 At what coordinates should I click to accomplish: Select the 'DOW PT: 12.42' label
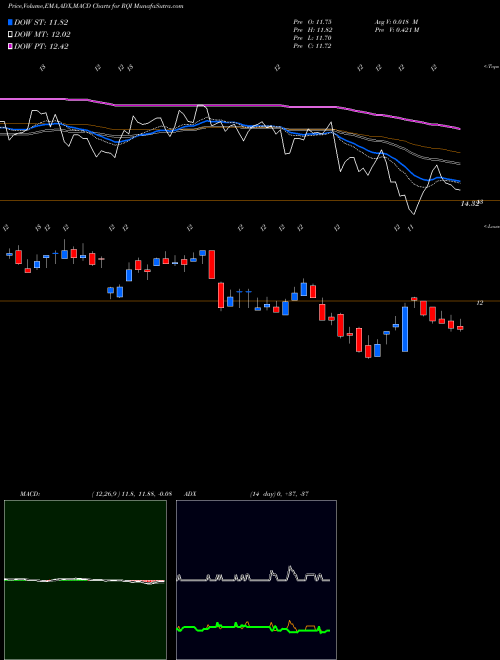[x=41, y=46]
